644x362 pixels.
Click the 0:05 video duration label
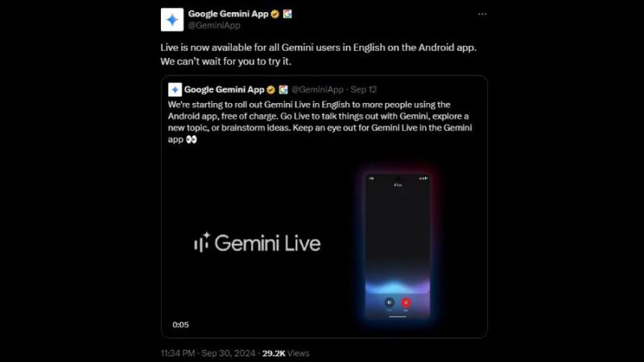(180, 325)
